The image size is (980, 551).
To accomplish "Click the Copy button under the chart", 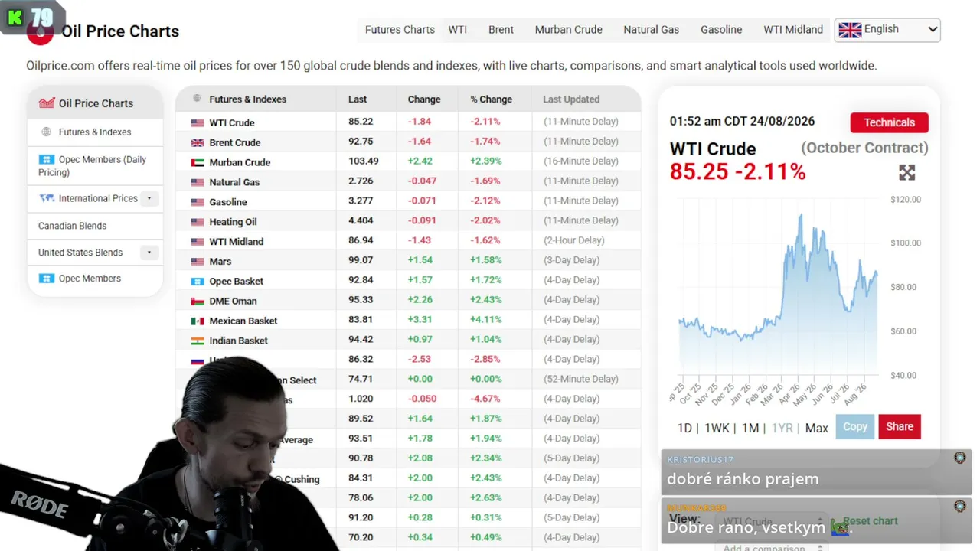I will [x=855, y=427].
